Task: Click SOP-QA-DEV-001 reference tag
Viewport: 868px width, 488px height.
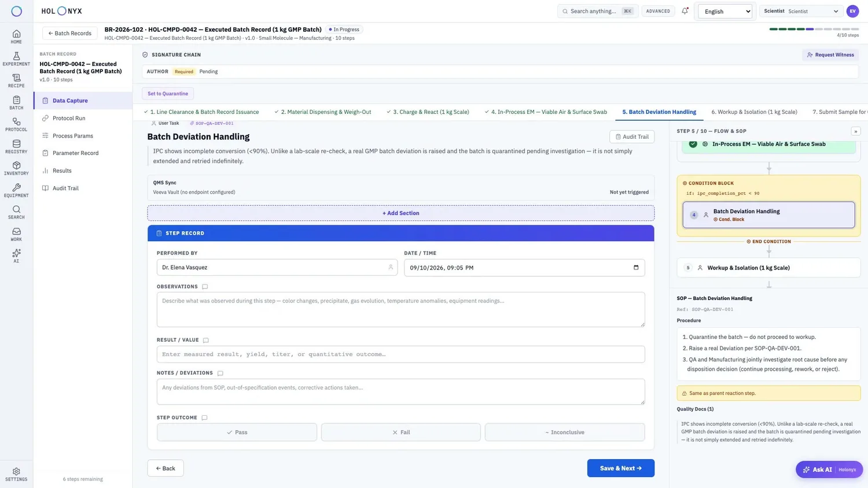Action: coord(212,123)
